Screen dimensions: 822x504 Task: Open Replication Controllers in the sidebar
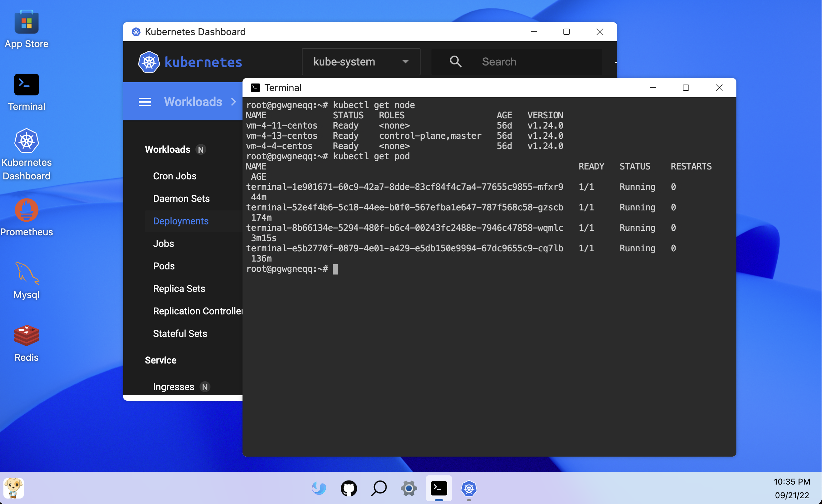[197, 311]
